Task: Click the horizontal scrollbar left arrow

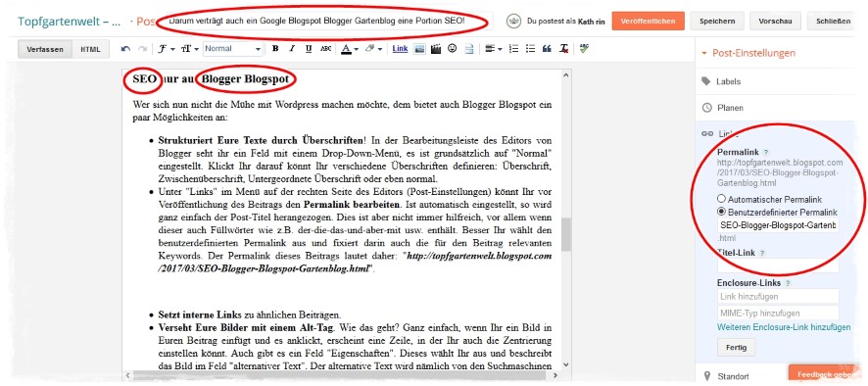Action: click(128, 375)
